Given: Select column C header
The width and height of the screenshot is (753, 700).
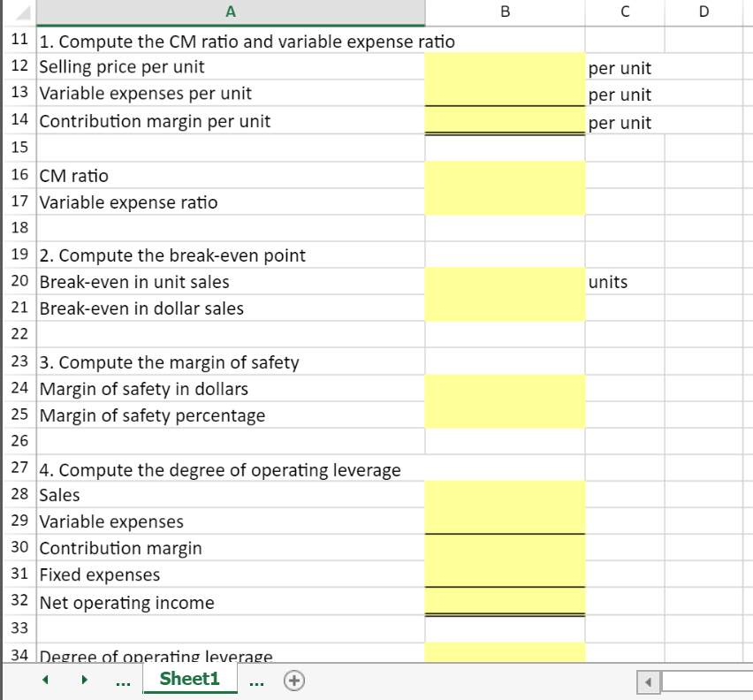Looking at the screenshot, I should click(x=625, y=12).
